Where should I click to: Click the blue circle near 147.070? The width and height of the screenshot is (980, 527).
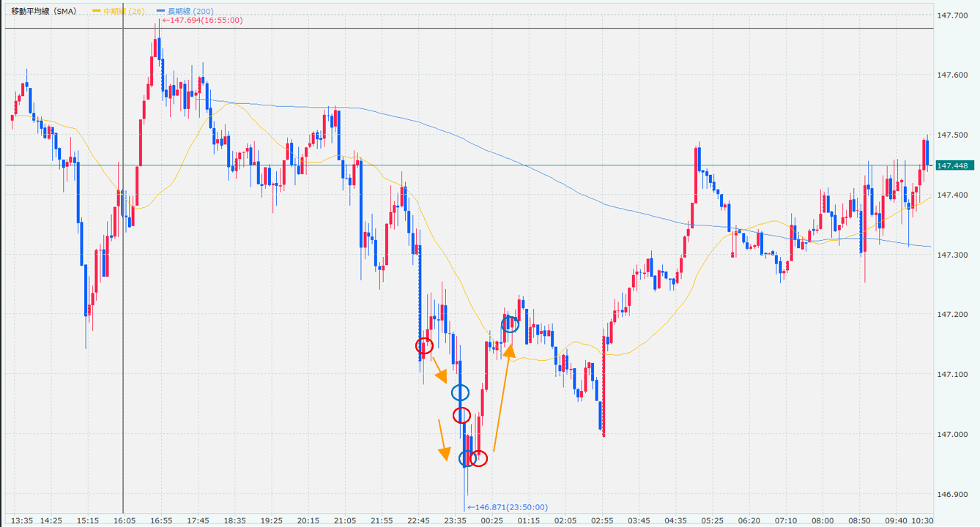point(460,393)
